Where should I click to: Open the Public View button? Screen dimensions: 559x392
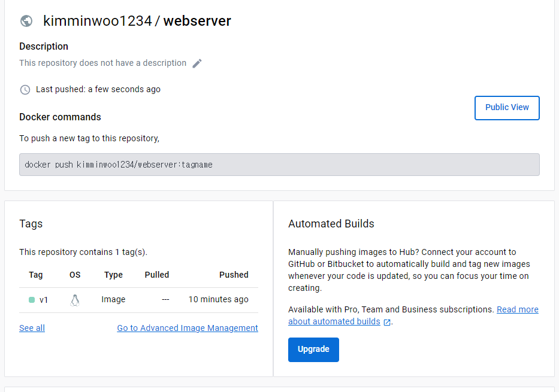[x=507, y=108]
